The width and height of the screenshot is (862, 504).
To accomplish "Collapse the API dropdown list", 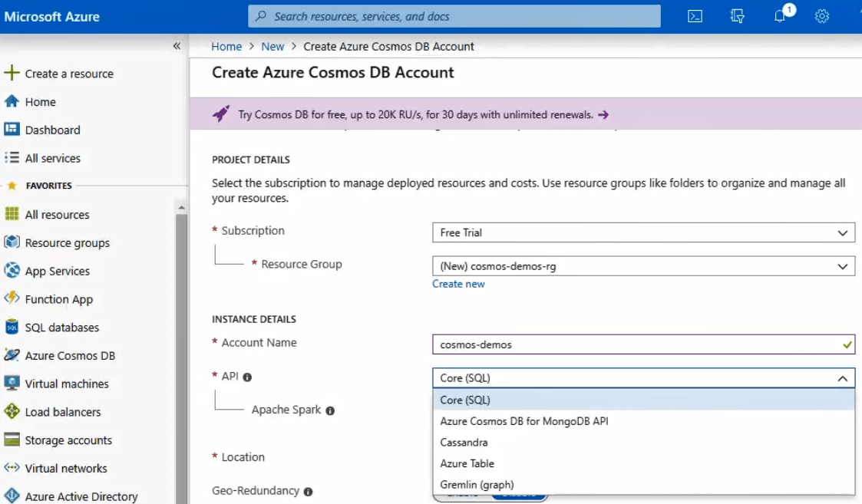I will 842,378.
